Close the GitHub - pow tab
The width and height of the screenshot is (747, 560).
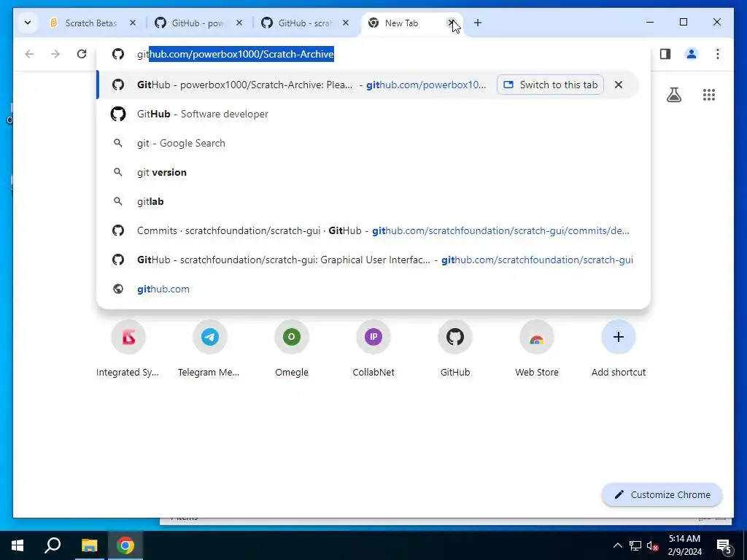(239, 23)
